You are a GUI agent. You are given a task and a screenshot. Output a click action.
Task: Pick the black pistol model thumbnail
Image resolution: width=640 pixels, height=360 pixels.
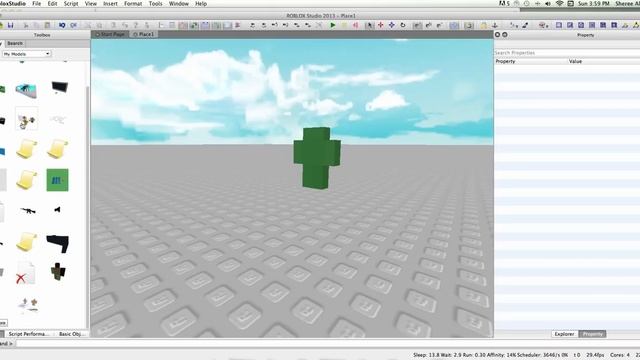tap(58, 243)
